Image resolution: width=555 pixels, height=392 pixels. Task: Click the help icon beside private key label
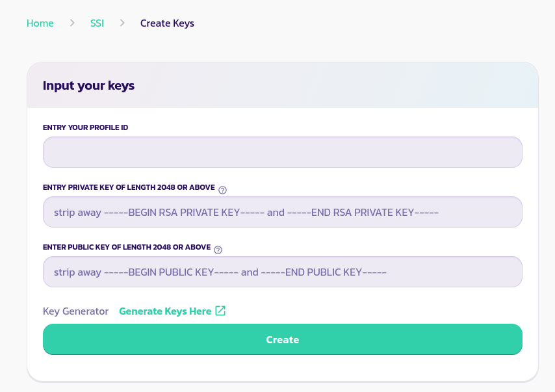click(x=223, y=190)
